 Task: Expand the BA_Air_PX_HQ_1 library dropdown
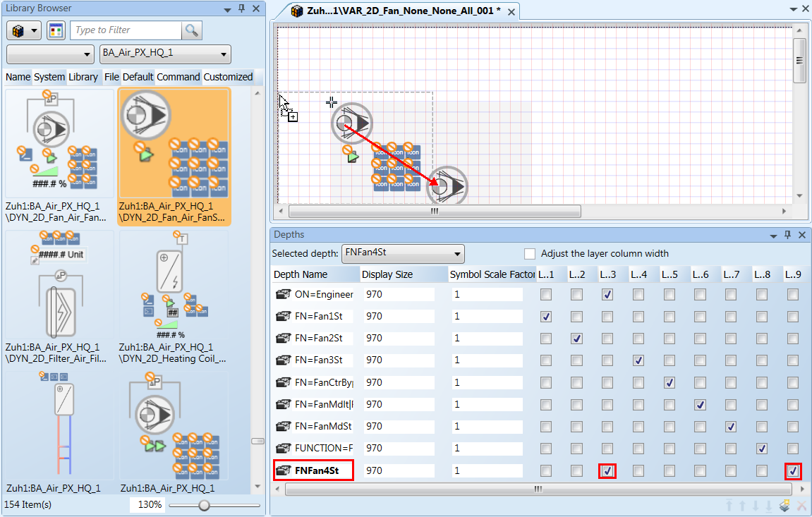(x=224, y=54)
